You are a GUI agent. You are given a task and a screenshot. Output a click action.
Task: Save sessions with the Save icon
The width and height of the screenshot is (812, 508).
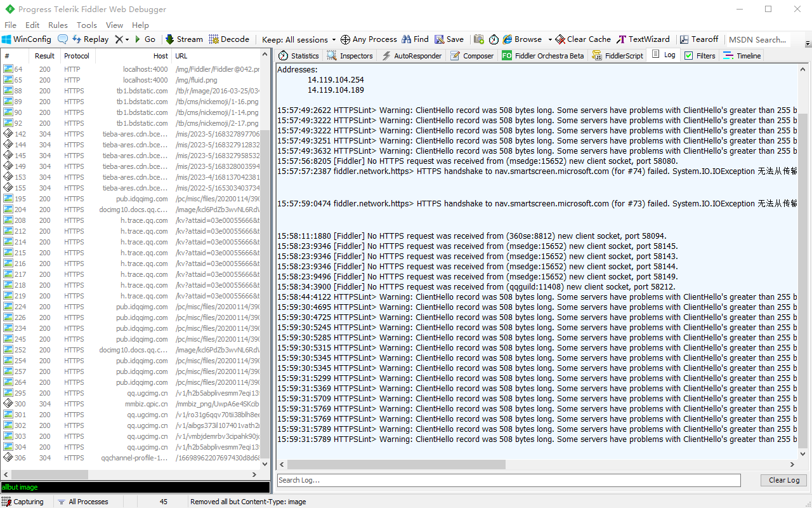(x=449, y=39)
